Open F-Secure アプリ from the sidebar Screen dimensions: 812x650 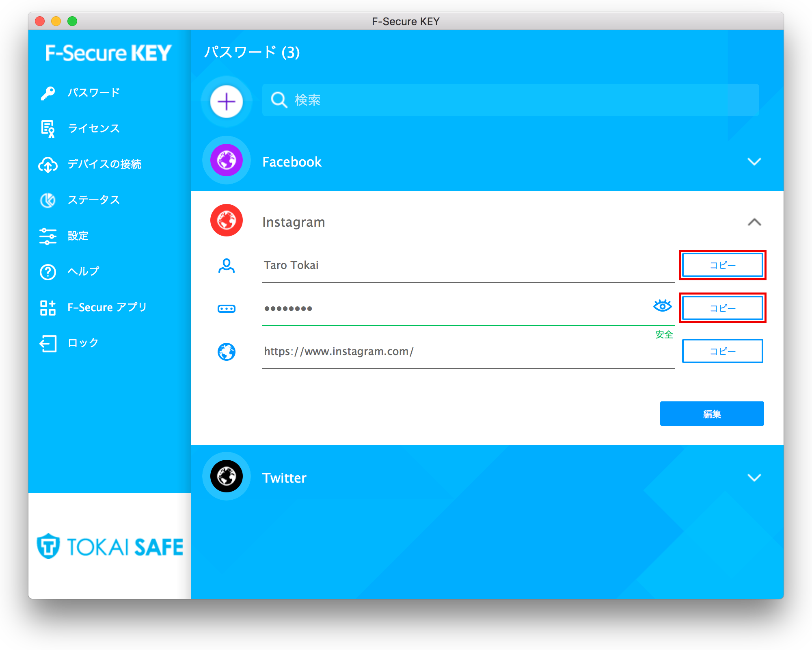pyautogui.click(x=107, y=307)
